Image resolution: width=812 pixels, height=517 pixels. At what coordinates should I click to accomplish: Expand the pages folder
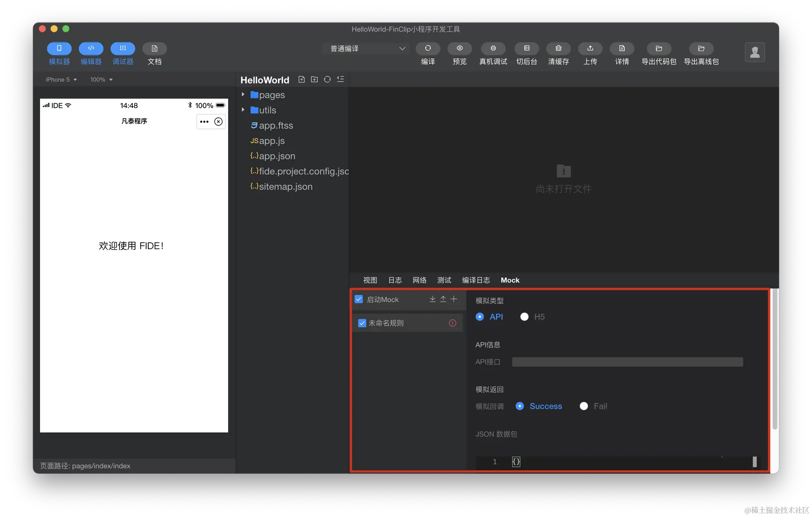[243, 95]
